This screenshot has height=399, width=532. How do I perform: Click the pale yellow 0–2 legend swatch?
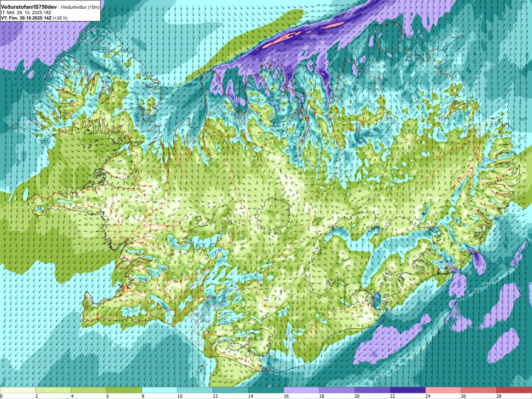click(18, 390)
